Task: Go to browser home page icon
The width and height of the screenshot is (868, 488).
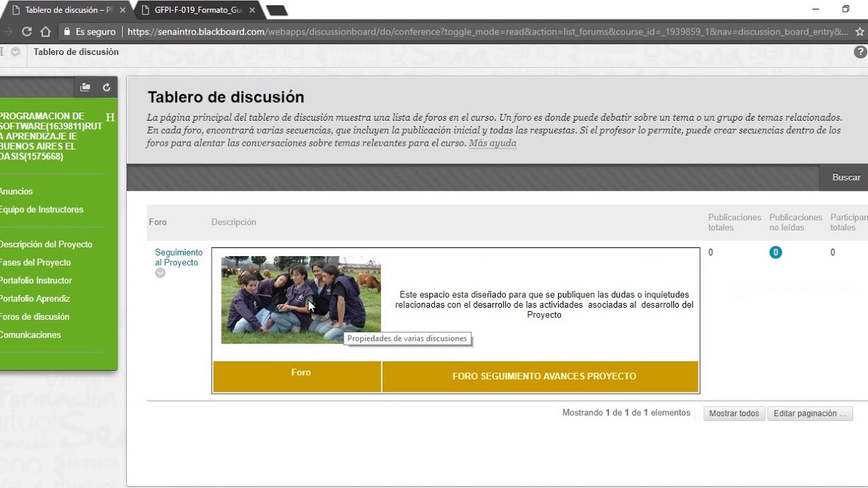Action: [45, 32]
